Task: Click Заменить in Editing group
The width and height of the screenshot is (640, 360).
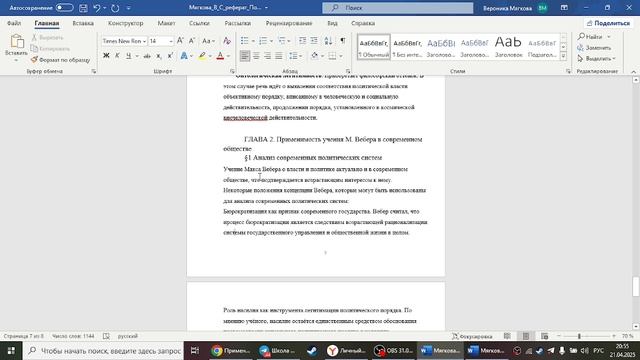Action: point(594,48)
